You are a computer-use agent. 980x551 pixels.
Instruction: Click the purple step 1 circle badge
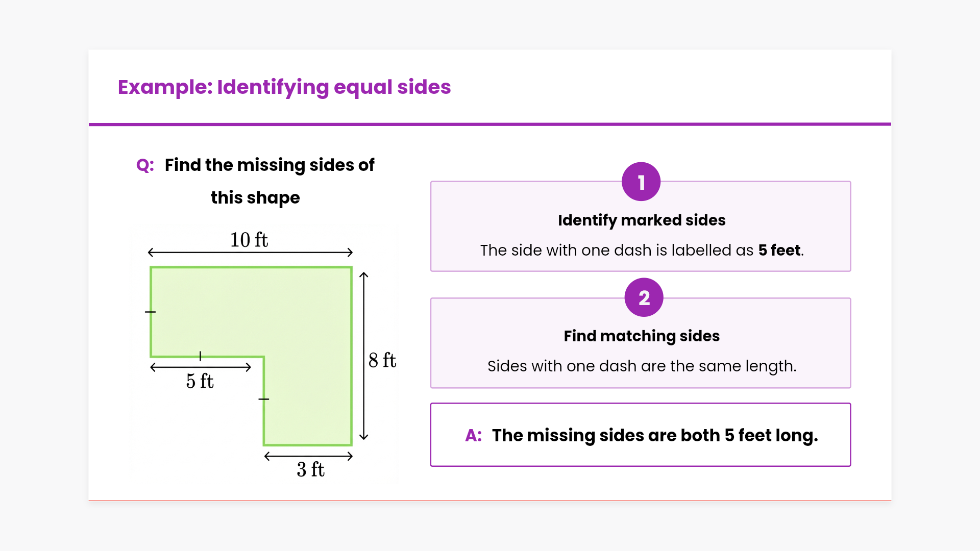point(641,182)
